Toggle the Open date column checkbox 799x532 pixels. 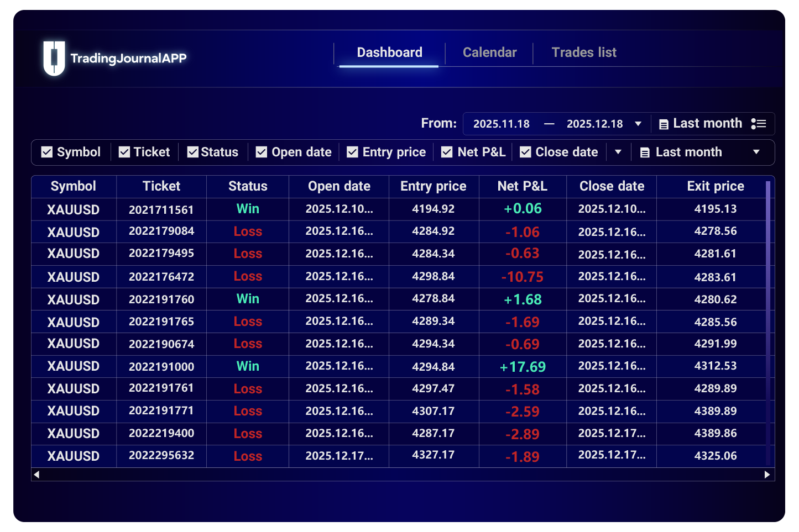pyautogui.click(x=262, y=152)
